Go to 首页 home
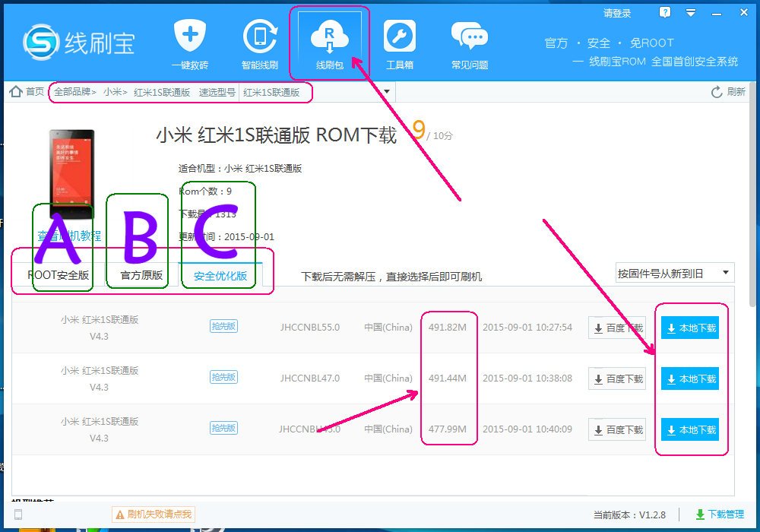 pyautogui.click(x=27, y=91)
